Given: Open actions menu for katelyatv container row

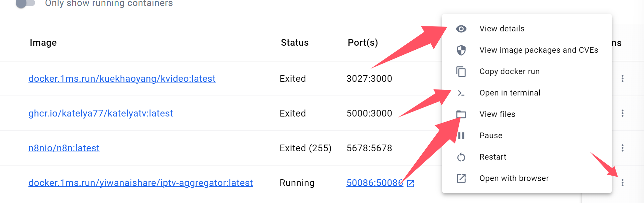Looking at the screenshot, I should 622,113.
